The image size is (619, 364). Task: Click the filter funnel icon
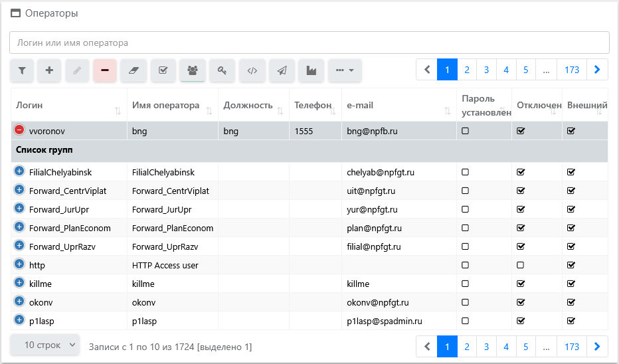[x=22, y=70]
